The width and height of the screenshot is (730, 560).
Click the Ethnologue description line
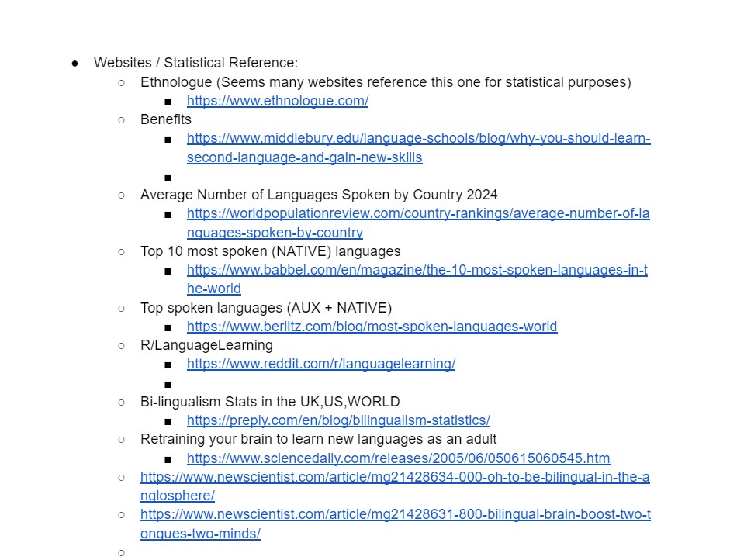pyautogui.click(x=386, y=82)
